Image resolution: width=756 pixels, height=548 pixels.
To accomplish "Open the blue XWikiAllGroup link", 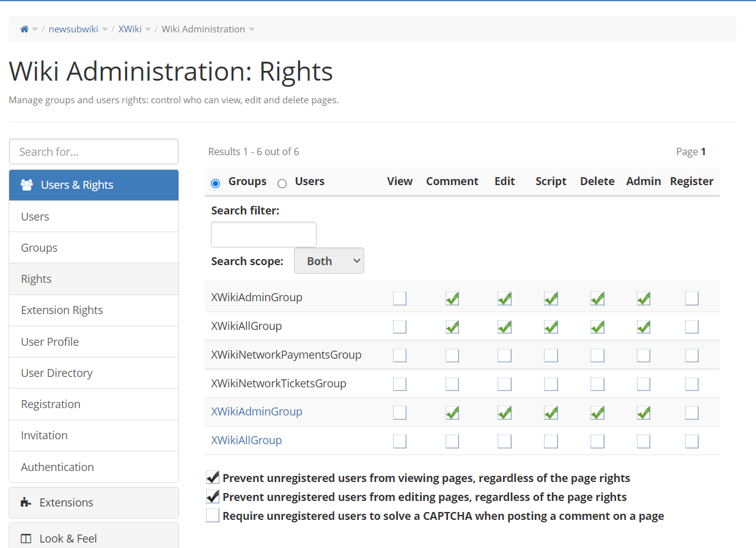I will (246, 440).
